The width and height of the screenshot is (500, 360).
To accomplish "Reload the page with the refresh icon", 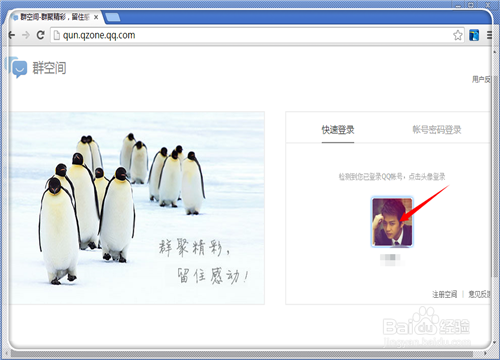I will pos(41,35).
